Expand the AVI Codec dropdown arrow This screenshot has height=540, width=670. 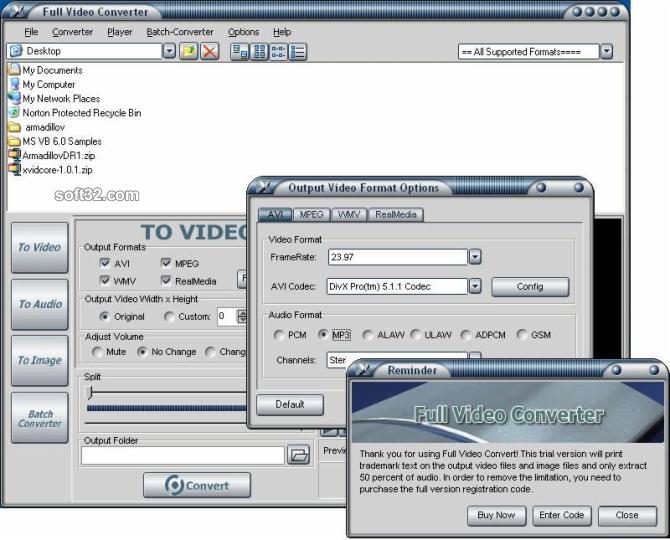(x=475, y=286)
